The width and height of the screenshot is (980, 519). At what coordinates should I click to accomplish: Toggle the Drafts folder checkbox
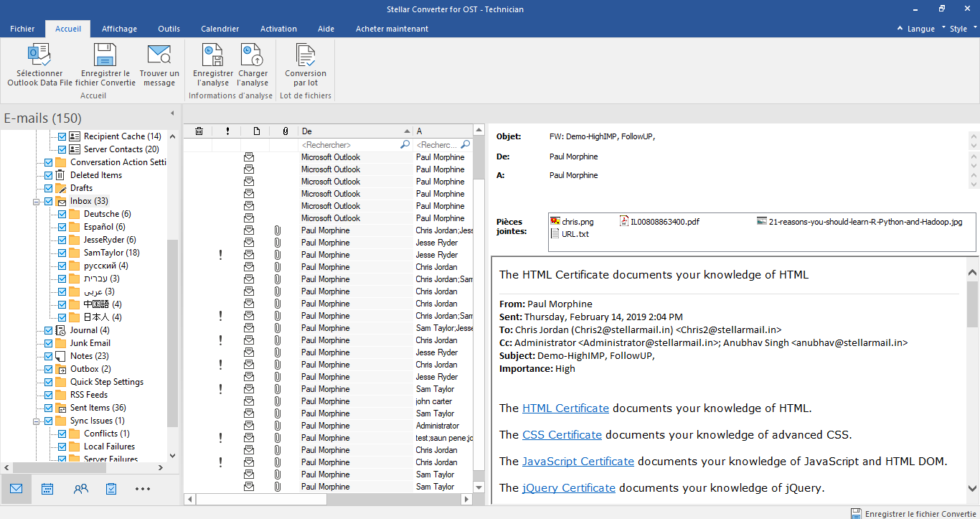click(48, 188)
